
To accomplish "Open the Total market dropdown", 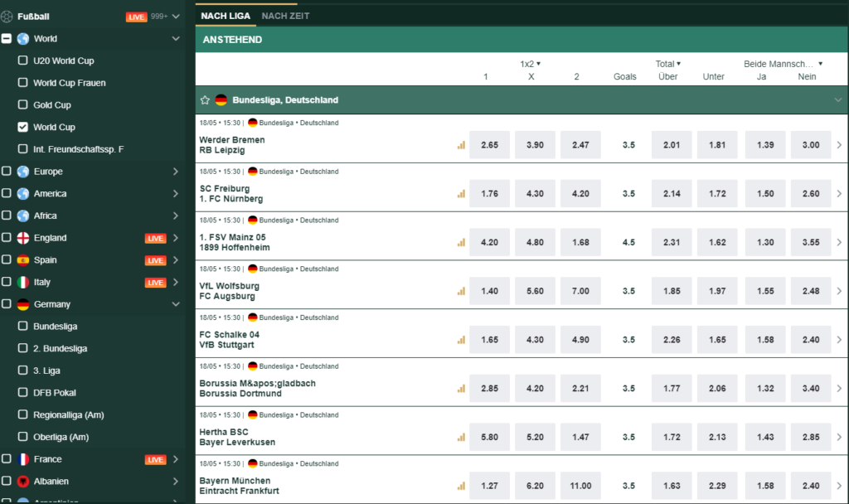I will coord(668,64).
